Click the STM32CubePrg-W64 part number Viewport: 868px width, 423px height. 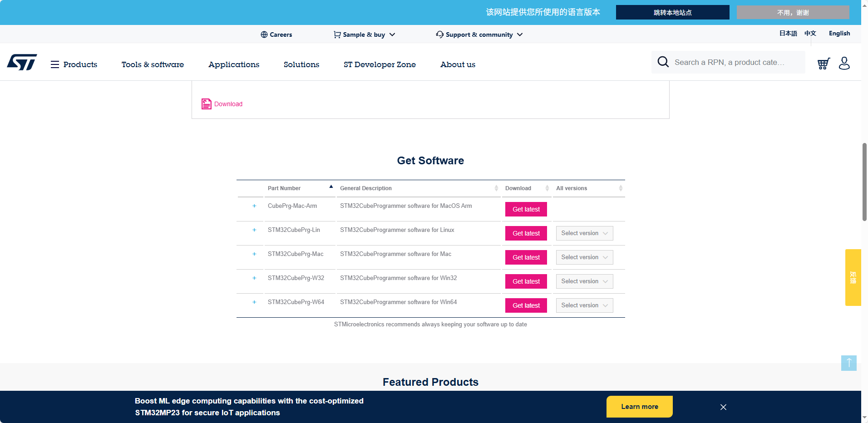(x=296, y=302)
